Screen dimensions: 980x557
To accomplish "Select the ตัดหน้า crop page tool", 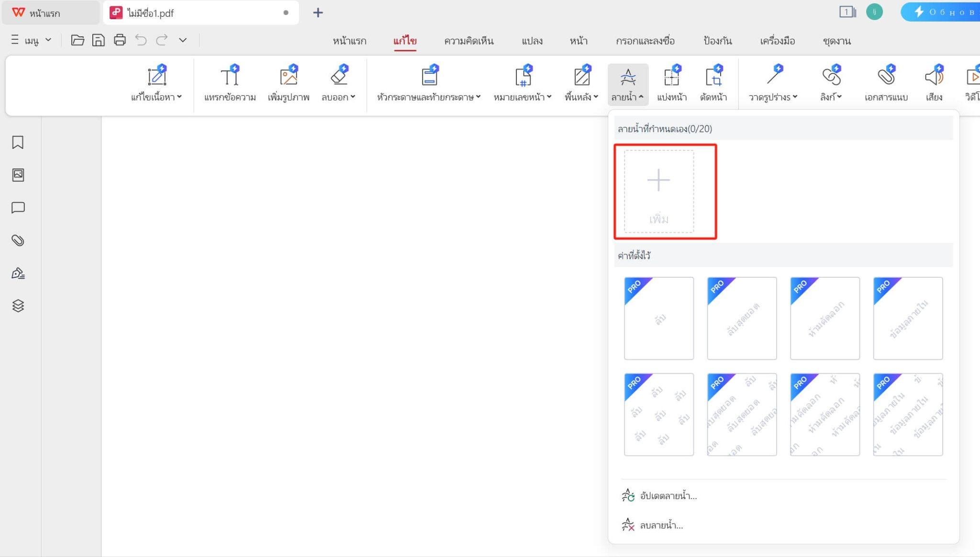I will 713,83.
